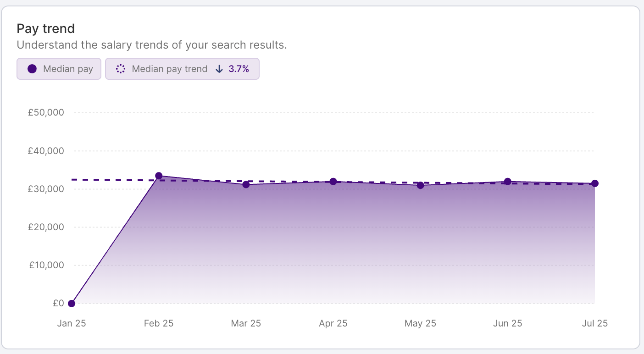The height and width of the screenshot is (354, 644).
Task: Click the solid Median pay legend dot
Action: [32, 69]
